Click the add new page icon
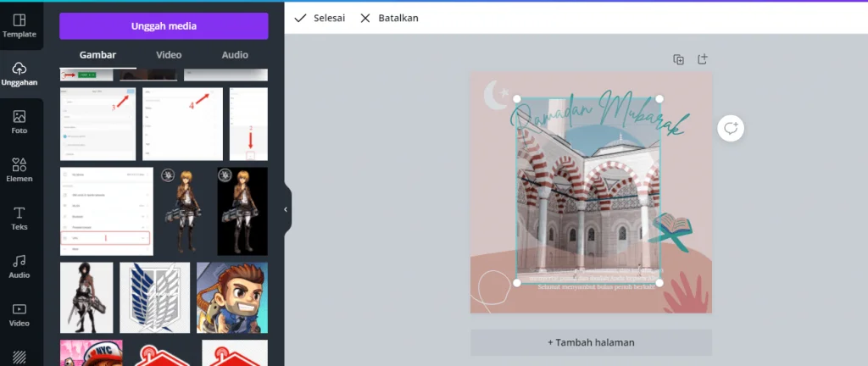This screenshot has height=366, width=868. pos(702,59)
